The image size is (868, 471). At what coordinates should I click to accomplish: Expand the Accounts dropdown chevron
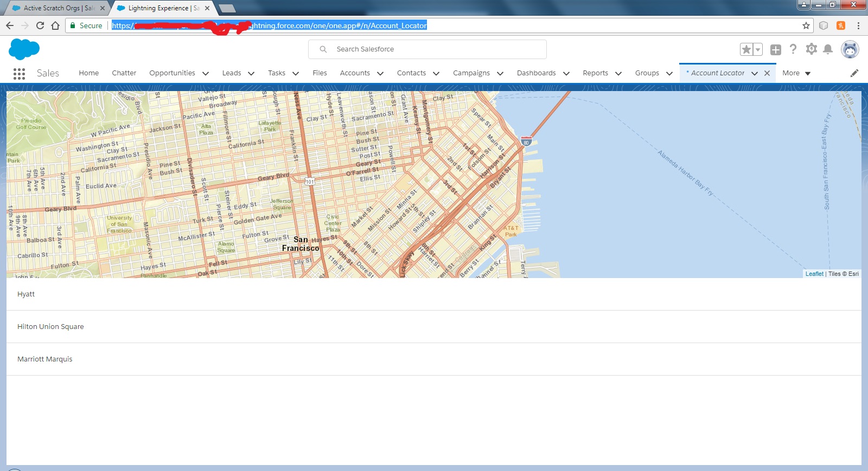[x=380, y=74]
